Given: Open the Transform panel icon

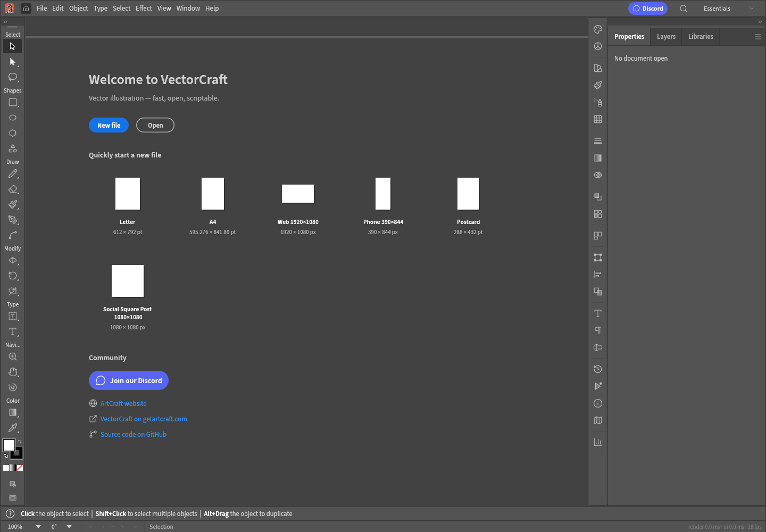Looking at the screenshot, I should 598,257.
